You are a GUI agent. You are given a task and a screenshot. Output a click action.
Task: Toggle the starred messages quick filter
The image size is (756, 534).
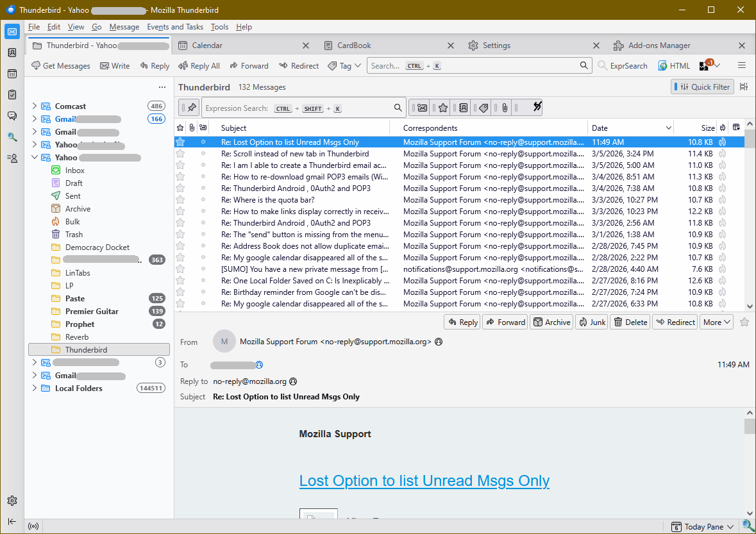(x=442, y=108)
